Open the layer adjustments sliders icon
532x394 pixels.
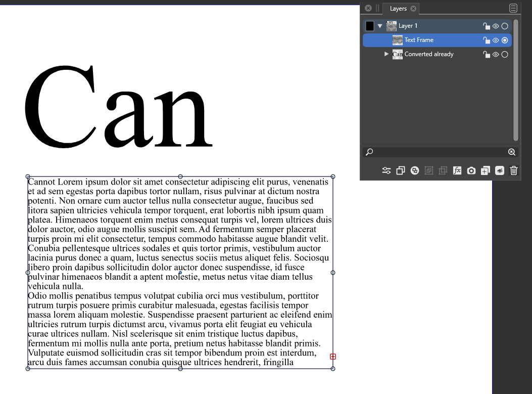(x=386, y=171)
